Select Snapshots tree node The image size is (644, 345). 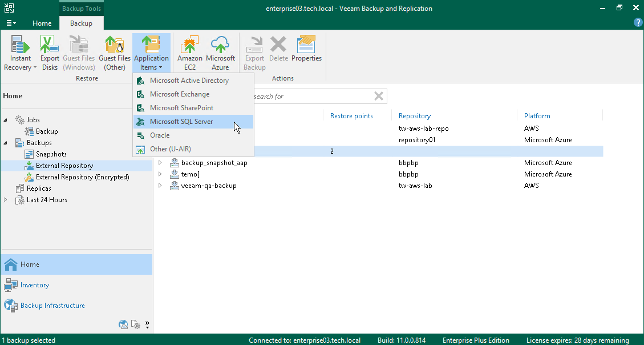pyautogui.click(x=51, y=154)
